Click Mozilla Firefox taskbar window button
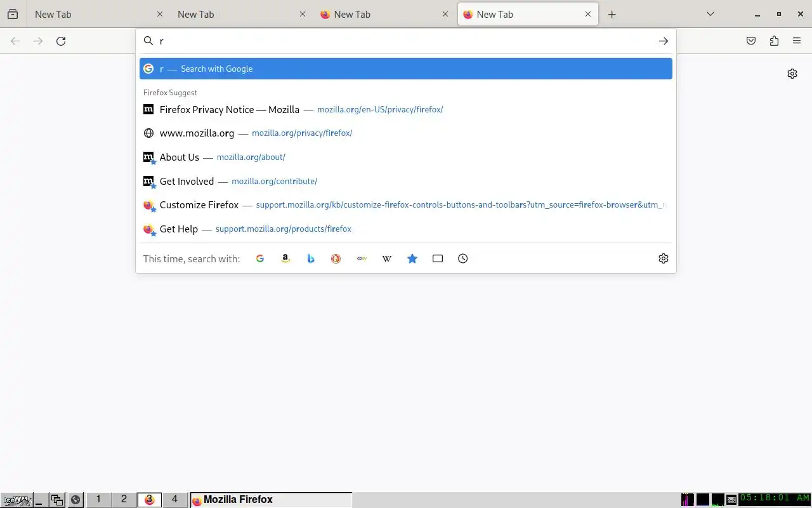The height and width of the screenshot is (508, 812). 271,500
